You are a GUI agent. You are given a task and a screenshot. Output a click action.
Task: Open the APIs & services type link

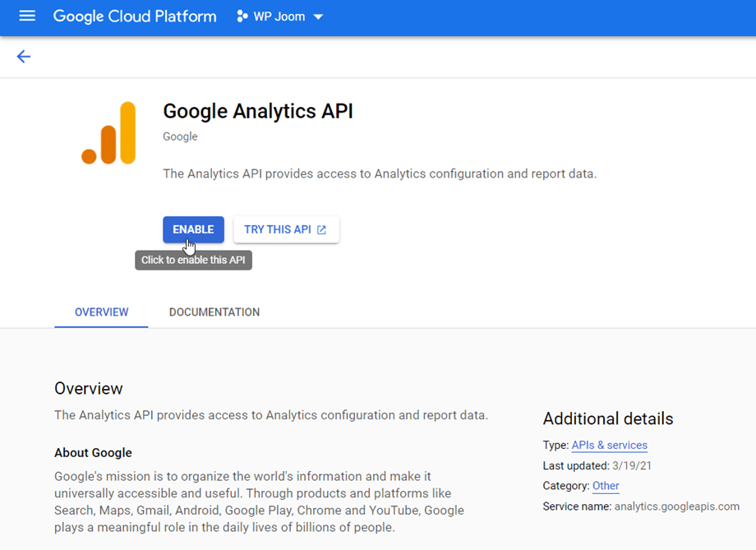point(610,446)
